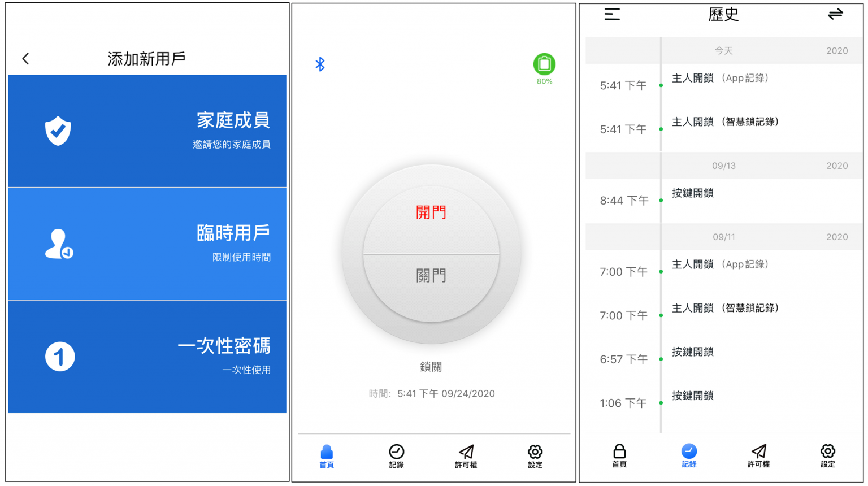Screen dimensions: 868x486
Task: Select the 記錄 clock history icon
Action: pos(396,452)
